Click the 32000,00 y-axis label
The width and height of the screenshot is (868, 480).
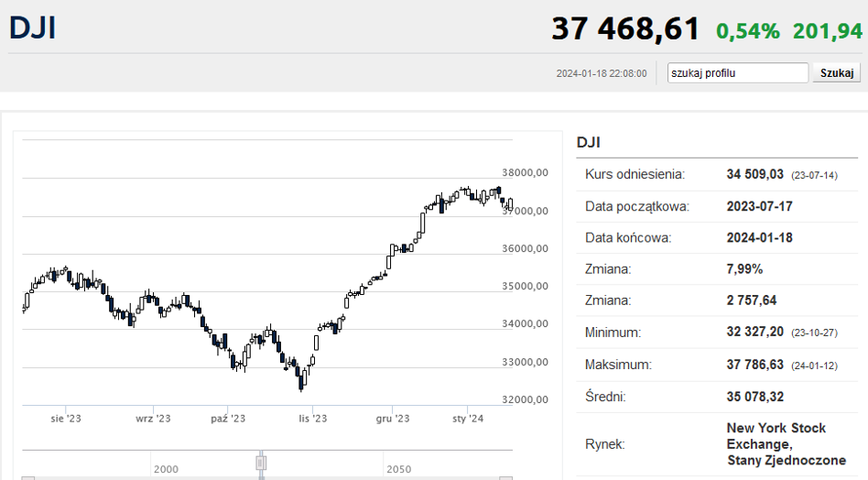[x=525, y=399]
